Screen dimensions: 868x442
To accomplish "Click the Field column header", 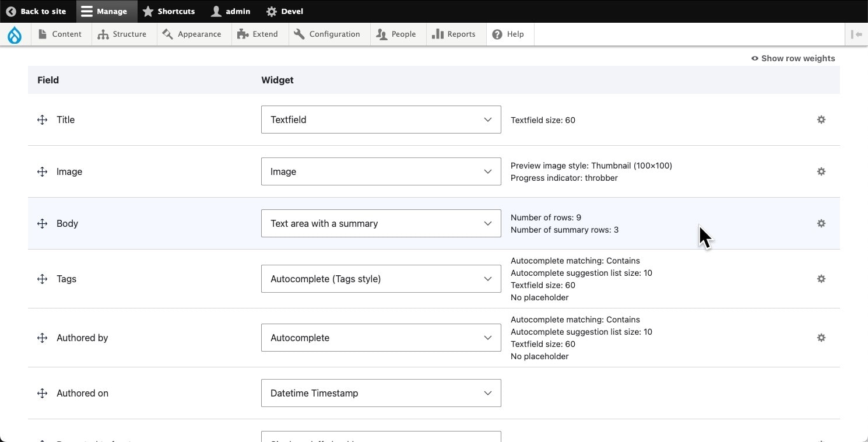I will (48, 80).
